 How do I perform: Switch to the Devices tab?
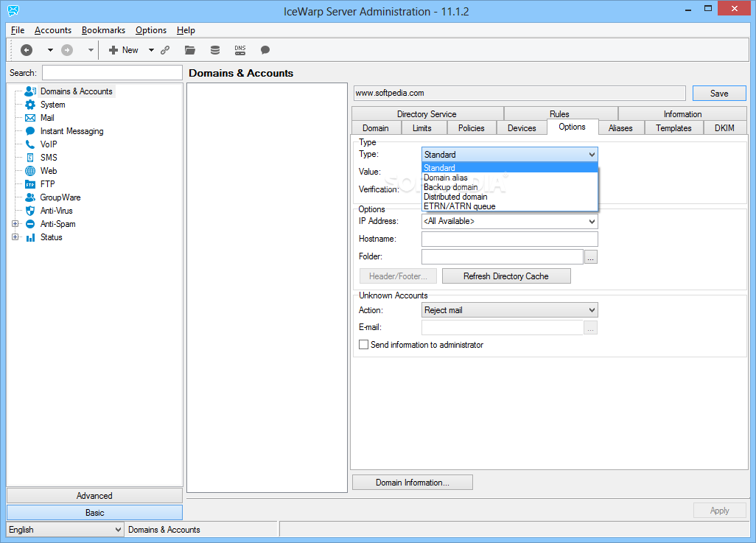point(522,127)
